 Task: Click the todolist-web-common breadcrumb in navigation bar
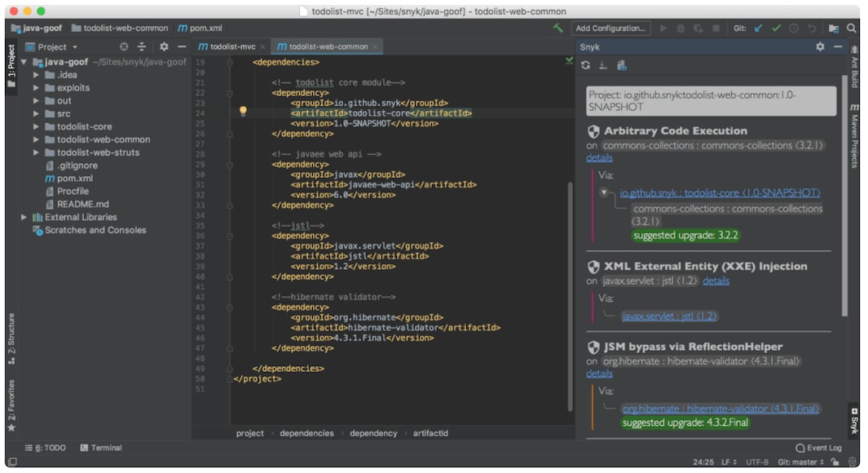click(120, 29)
